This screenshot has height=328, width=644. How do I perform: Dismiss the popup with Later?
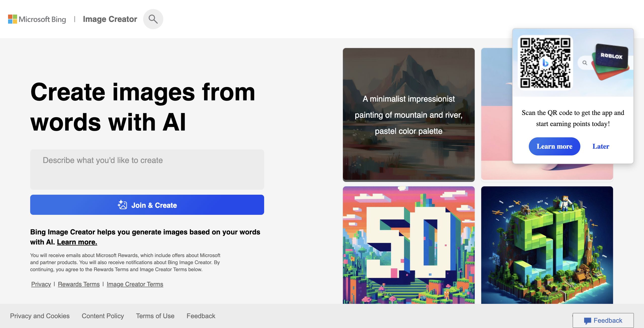[x=600, y=146]
